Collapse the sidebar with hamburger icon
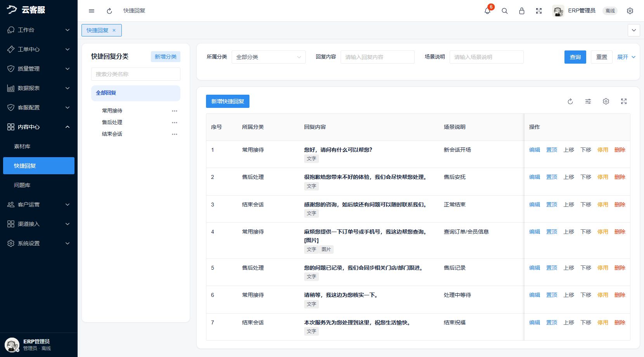The height and width of the screenshot is (357, 644). (x=92, y=11)
